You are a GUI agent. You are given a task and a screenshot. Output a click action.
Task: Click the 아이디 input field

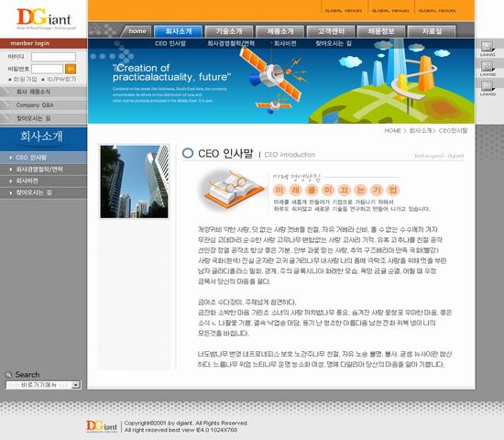[x=53, y=57]
